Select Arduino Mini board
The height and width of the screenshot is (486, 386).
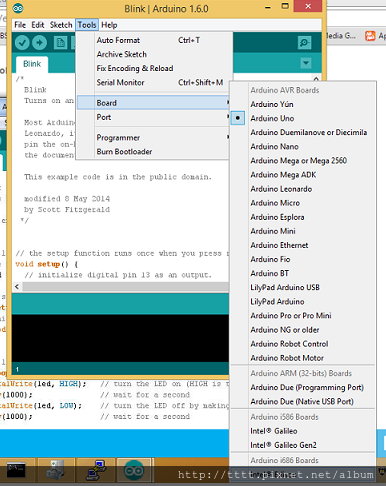303,231
